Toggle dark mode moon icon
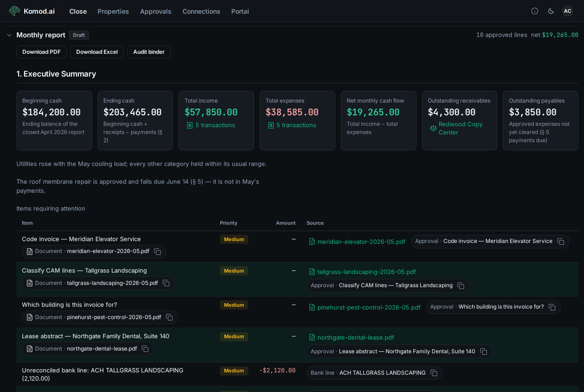 551,11
